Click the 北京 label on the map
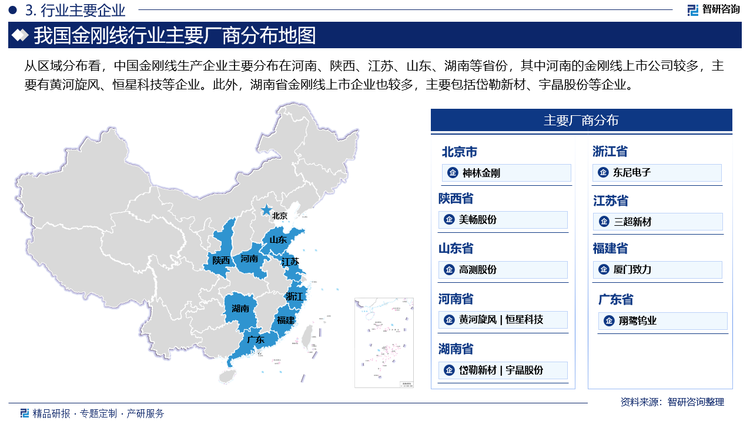This screenshot has height=421, width=750. pyautogui.click(x=280, y=216)
